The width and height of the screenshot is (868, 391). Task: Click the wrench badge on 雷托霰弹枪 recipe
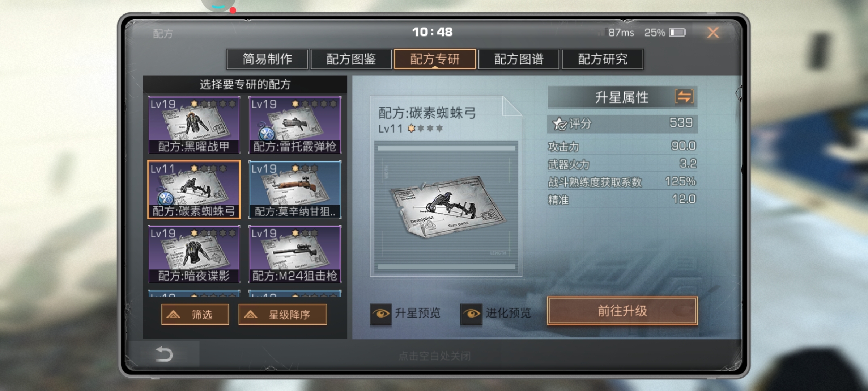267,134
